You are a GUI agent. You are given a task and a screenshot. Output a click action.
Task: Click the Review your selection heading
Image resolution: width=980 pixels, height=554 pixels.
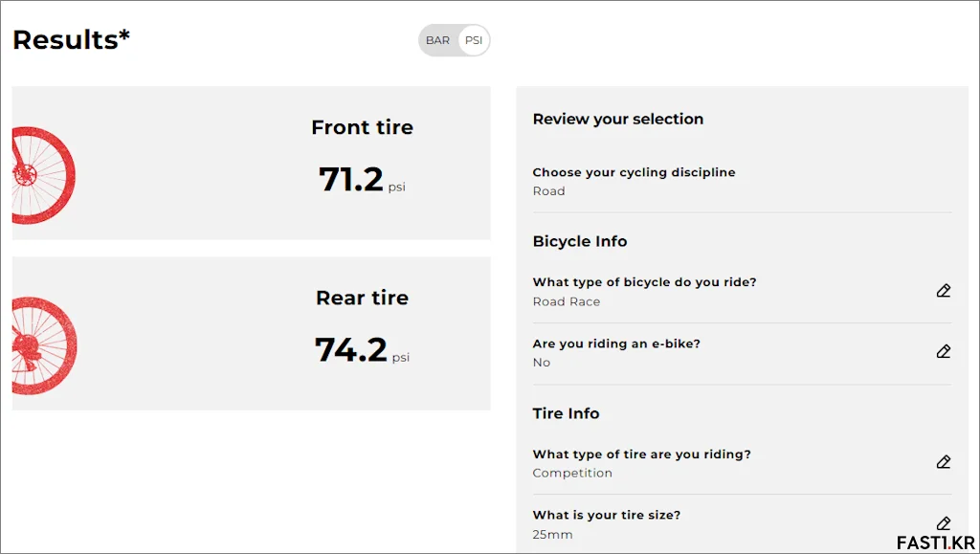point(618,119)
